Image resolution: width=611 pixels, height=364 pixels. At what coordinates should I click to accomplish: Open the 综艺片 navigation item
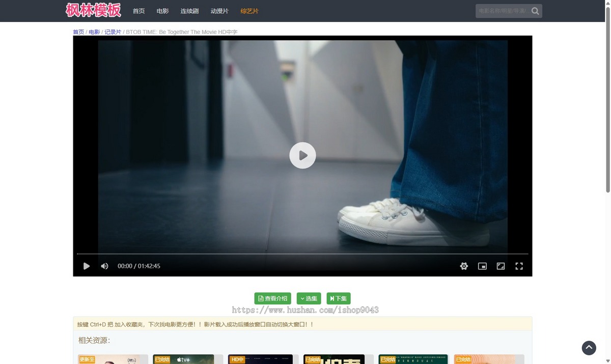click(249, 11)
